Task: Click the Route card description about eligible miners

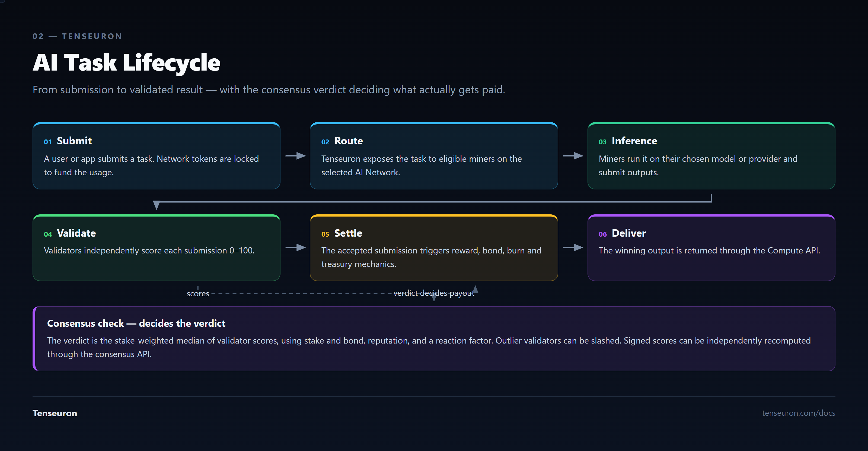Action: (422, 166)
